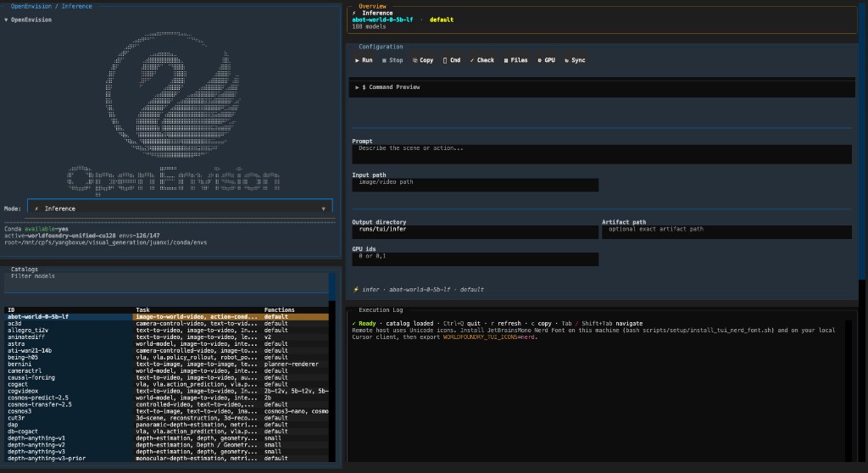Click the active-worldfoundry-unified-cu128 conda text
Viewport: 868px width, 473px height.
coord(60,236)
